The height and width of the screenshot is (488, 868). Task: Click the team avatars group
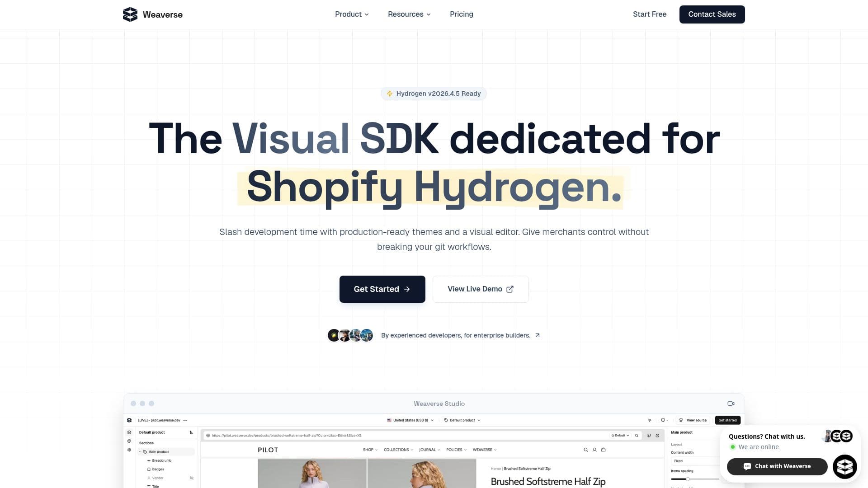click(350, 335)
